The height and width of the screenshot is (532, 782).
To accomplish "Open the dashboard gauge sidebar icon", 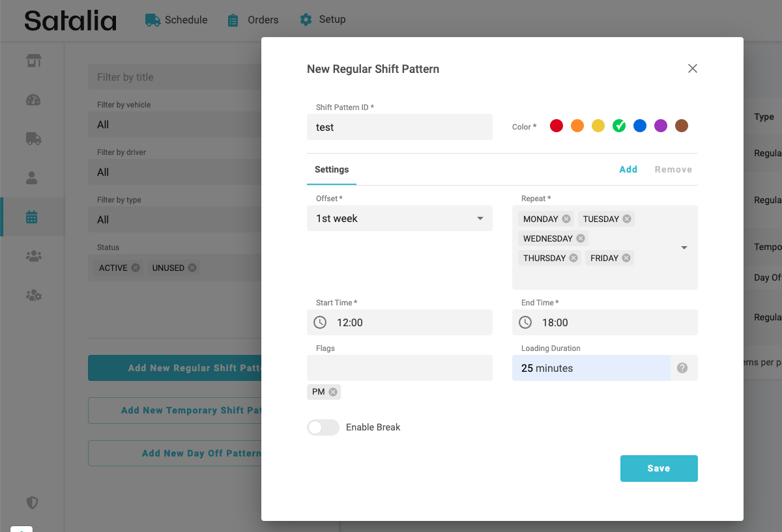I will point(33,100).
